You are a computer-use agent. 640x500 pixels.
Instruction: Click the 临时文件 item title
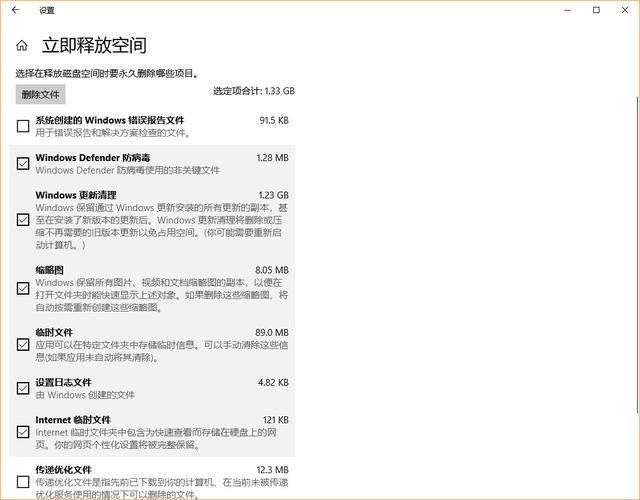click(x=54, y=332)
